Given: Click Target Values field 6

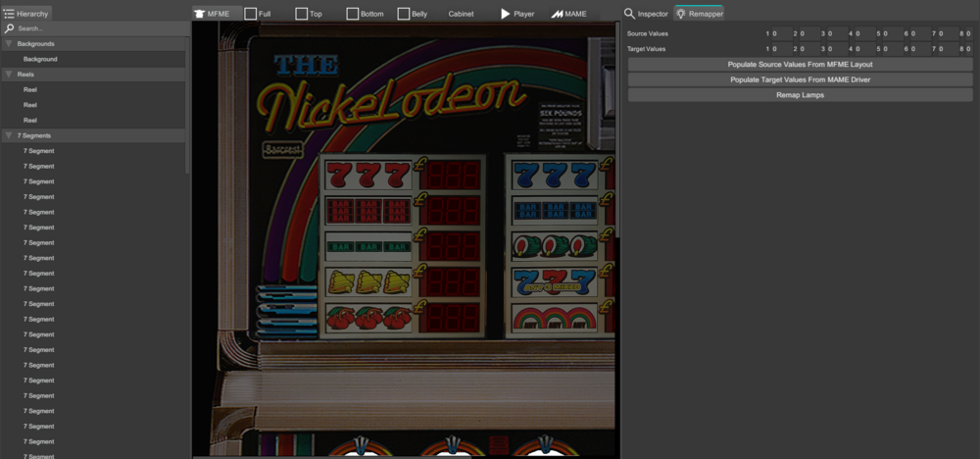Looking at the screenshot, I should click(920, 49).
